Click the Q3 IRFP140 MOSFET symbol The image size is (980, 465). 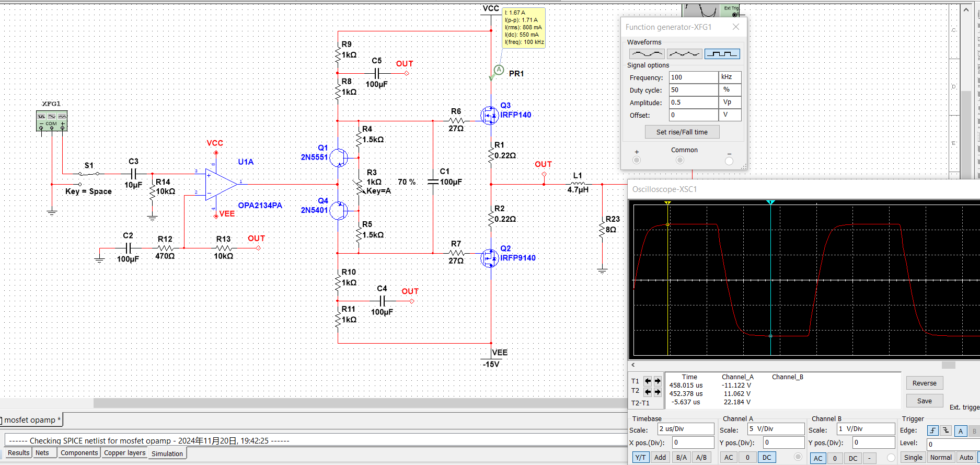tap(489, 116)
